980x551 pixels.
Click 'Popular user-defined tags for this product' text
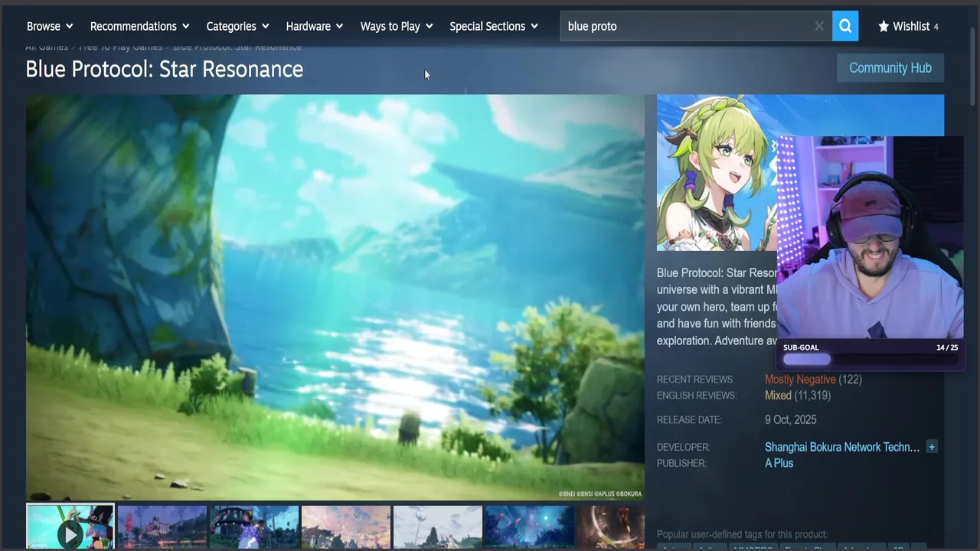[x=742, y=534]
